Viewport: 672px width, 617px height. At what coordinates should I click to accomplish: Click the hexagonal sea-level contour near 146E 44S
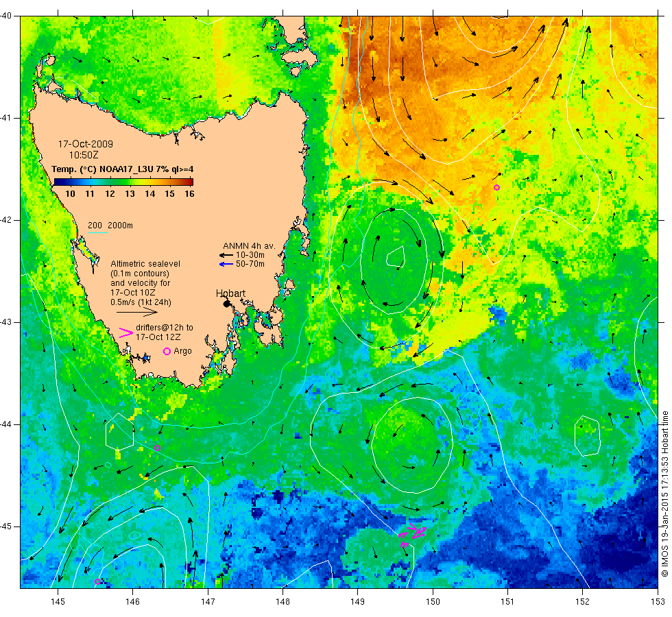(x=119, y=432)
